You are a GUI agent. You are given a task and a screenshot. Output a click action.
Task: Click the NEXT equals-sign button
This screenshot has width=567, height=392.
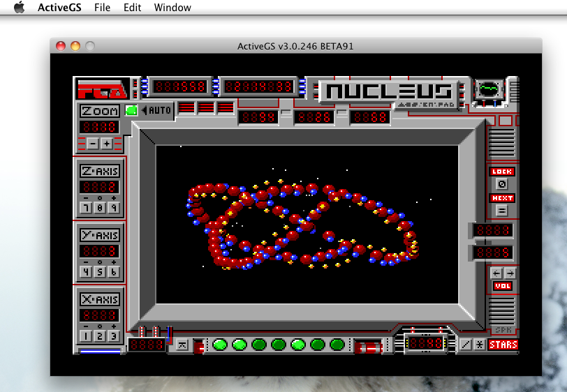[x=501, y=211]
